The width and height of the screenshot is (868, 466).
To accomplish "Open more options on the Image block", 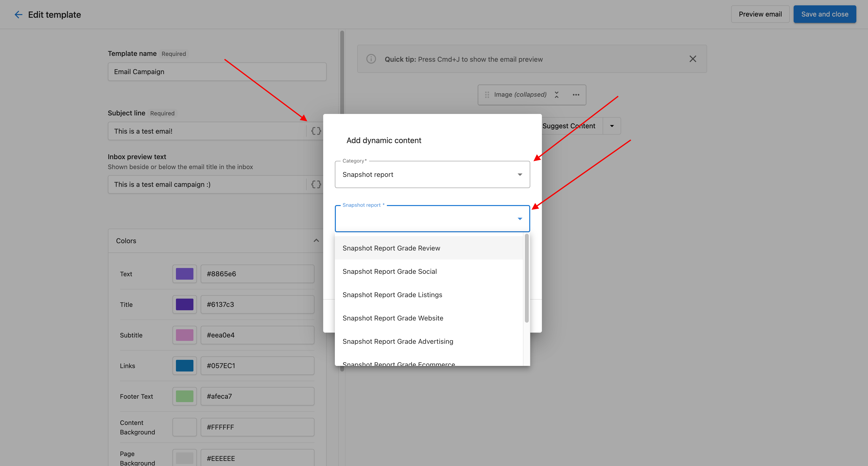I will [x=576, y=95].
